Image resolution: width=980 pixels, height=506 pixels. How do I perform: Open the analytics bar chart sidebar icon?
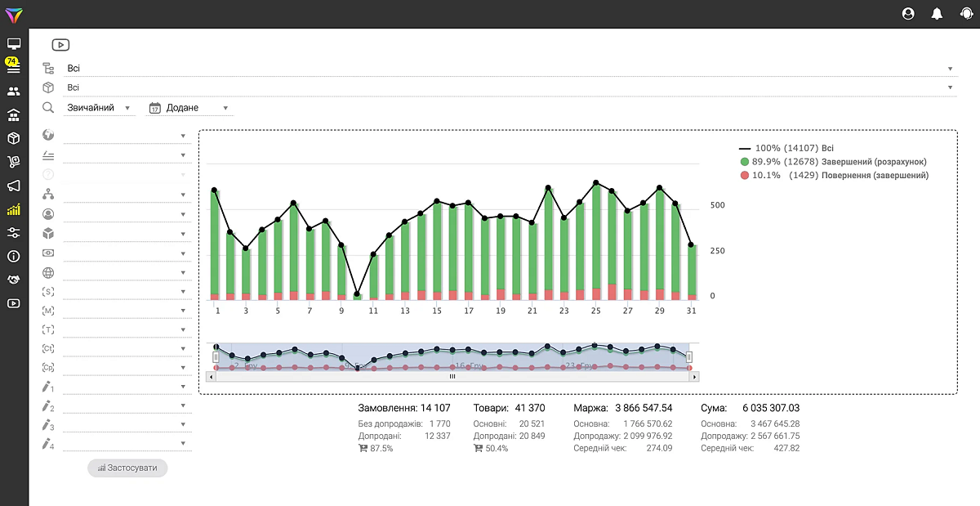(13, 209)
